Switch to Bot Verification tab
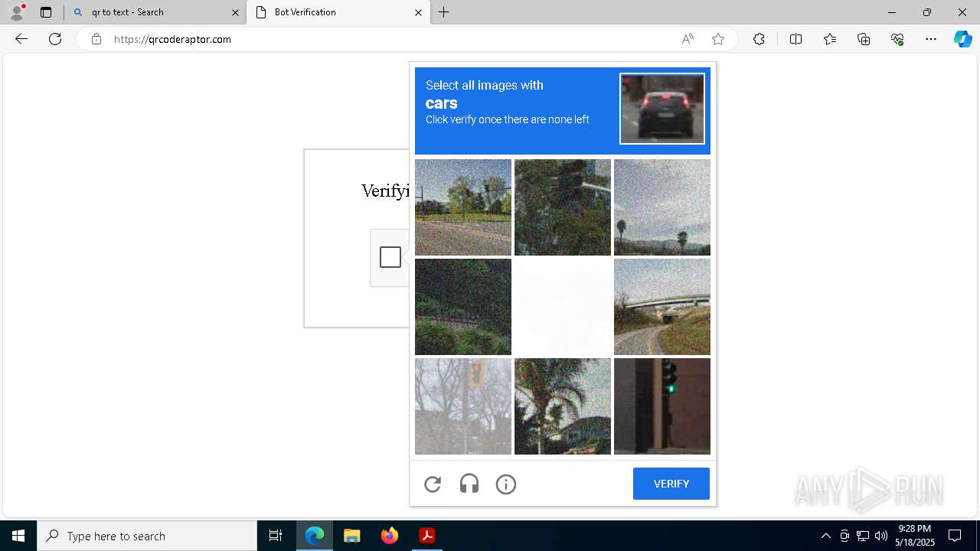The width and height of the screenshot is (980, 551). (338, 12)
